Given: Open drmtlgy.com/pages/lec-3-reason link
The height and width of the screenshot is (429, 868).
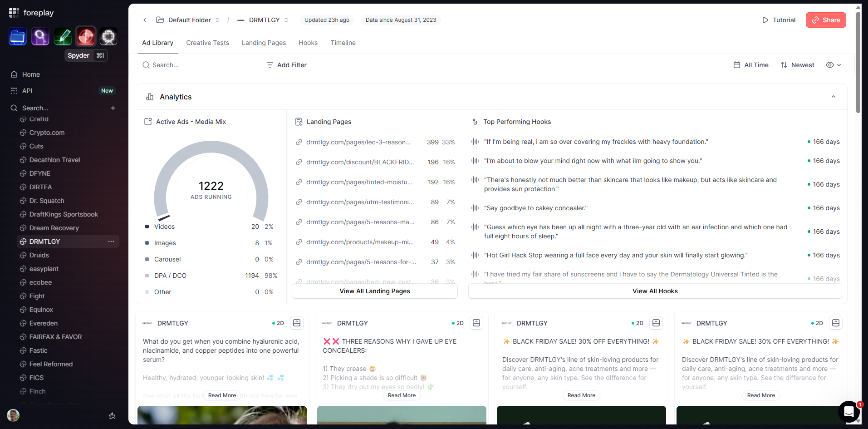Looking at the screenshot, I should [x=358, y=142].
